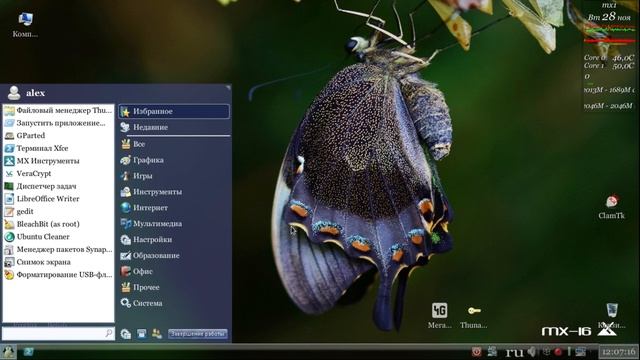The height and width of the screenshot is (360, 640).
Task: Open the Игры category
Action: click(x=174, y=176)
